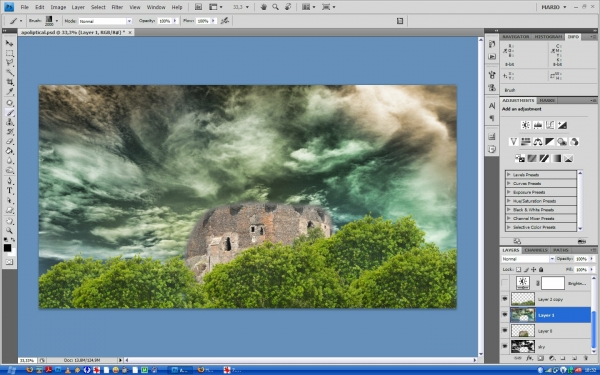Select the Horizontal Type tool
The width and height of the screenshot is (600, 375).
coord(10,190)
